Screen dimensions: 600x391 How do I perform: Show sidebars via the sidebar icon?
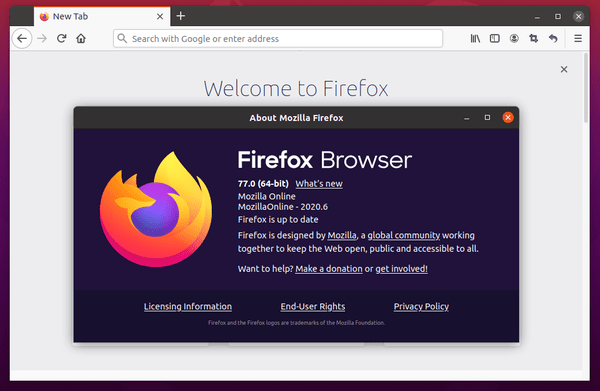495,38
